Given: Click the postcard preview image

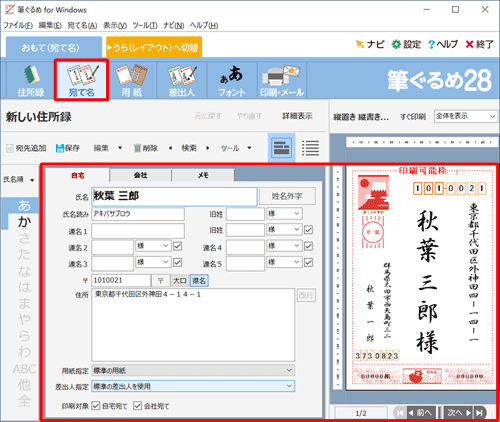Looking at the screenshot, I should coord(420,278).
